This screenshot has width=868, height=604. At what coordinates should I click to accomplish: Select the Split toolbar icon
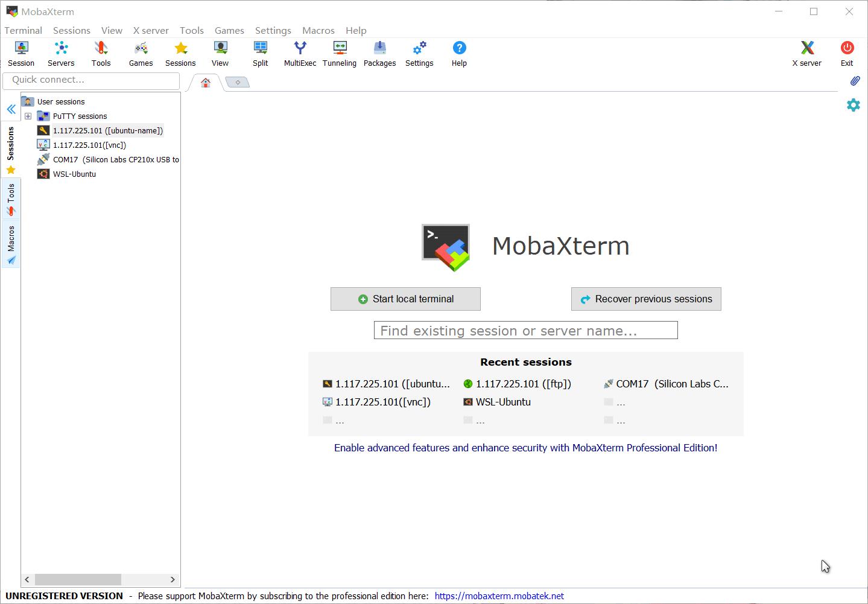[261, 54]
